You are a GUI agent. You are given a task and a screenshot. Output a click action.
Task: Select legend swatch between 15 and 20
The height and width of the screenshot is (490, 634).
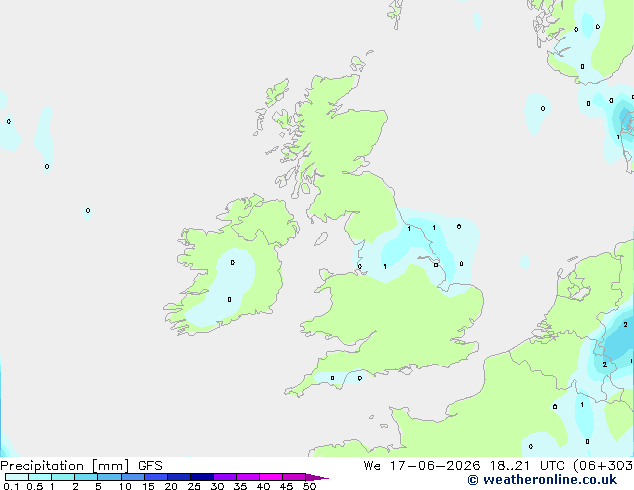156,477
